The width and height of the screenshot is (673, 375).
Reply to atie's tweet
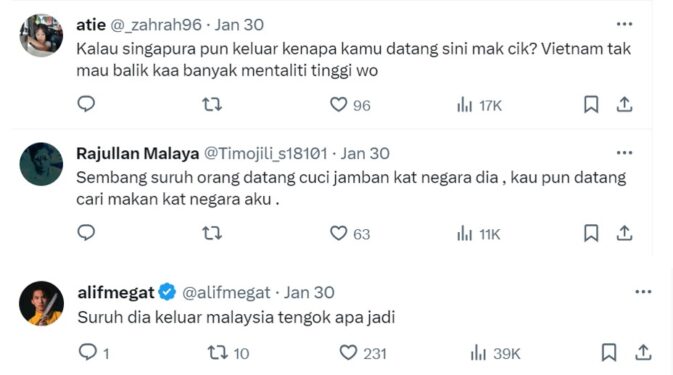pyautogui.click(x=86, y=104)
